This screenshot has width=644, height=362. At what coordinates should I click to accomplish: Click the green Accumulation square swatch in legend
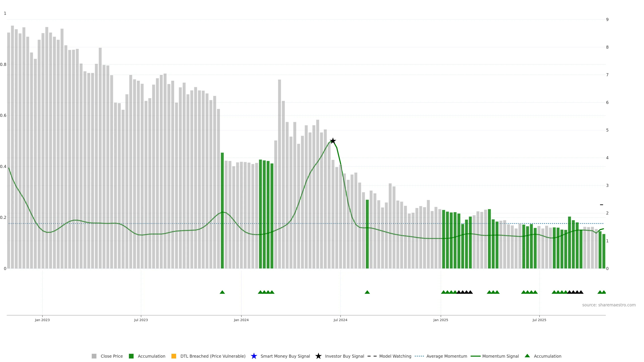pyautogui.click(x=131, y=356)
